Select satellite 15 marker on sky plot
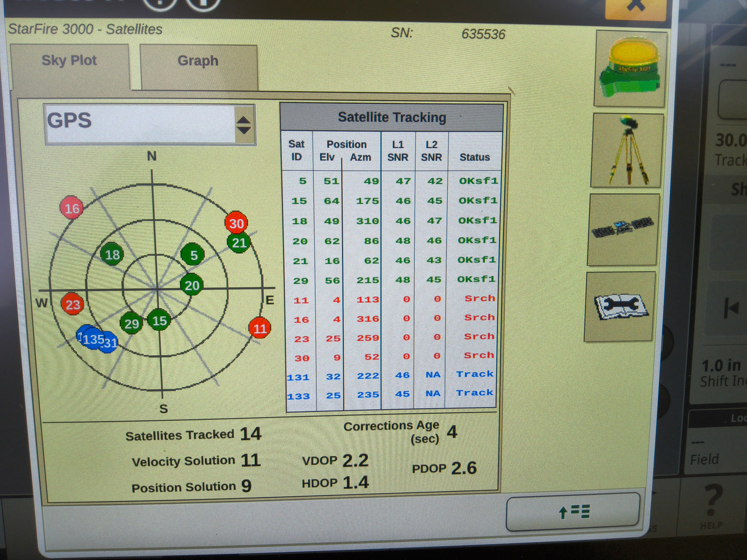The width and height of the screenshot is (747, 560). 159,321
